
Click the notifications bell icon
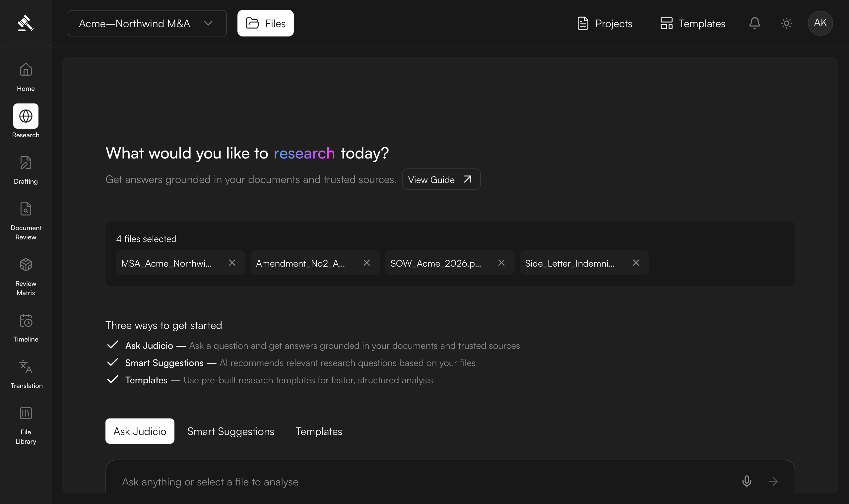(754, 23)
